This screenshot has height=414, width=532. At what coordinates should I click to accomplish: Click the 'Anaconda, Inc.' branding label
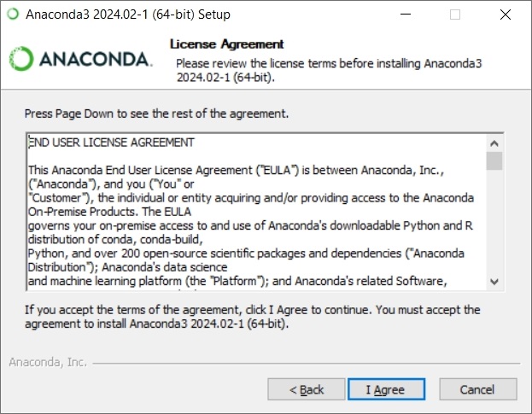(48, 362)
